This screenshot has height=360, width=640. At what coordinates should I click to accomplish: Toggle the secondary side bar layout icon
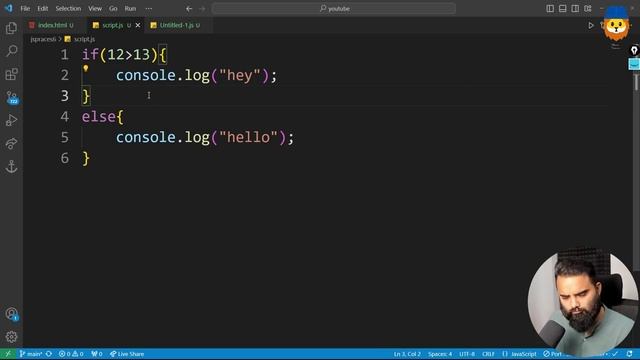pos(575,9)
